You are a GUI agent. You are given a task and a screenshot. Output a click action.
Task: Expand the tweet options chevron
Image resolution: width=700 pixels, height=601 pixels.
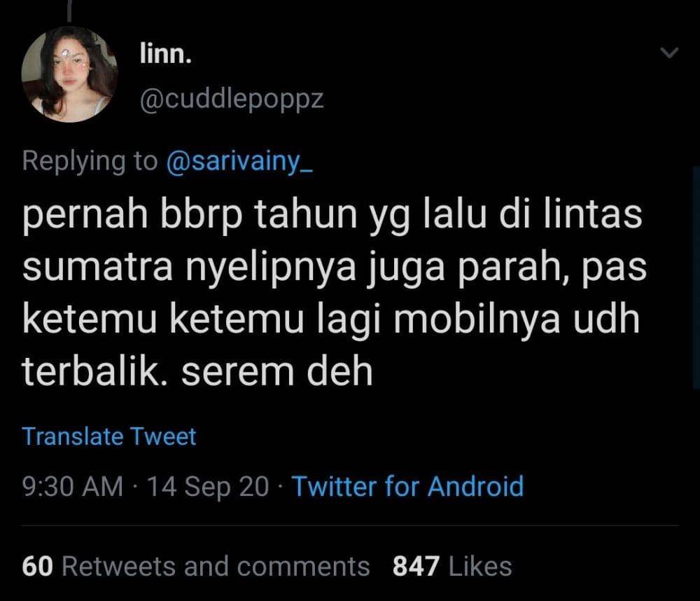[669, 53]
